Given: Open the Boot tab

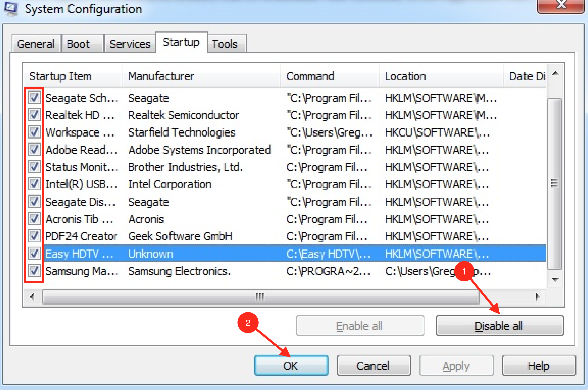Looking at the screenshot, I should click(x=78, y=44).
